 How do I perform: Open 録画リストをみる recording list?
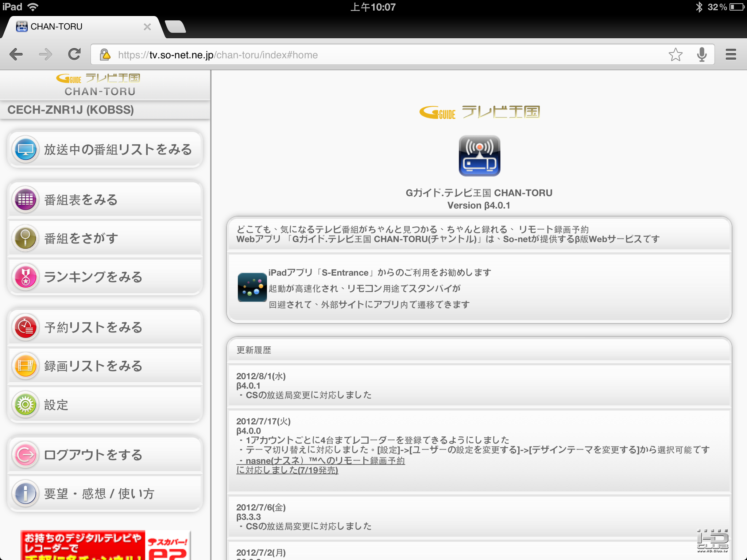click(x=105, y=366)
